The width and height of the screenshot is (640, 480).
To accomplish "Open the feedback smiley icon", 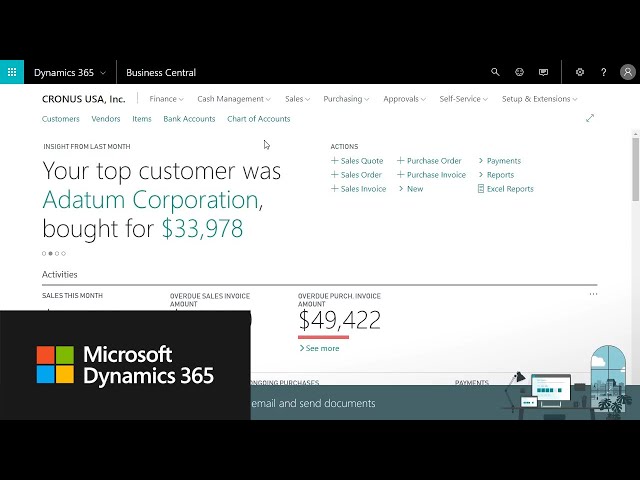I will tap(519, 72).
